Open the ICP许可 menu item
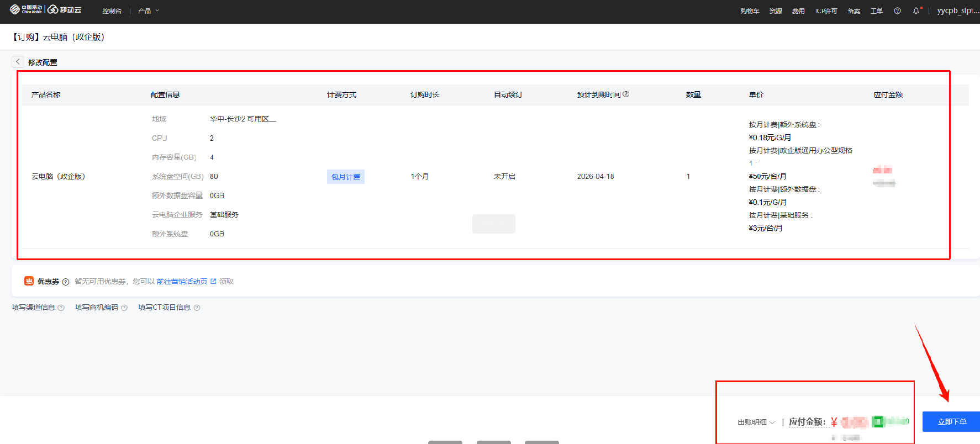The height and width of the screenshot is (444, 980). 826,11
